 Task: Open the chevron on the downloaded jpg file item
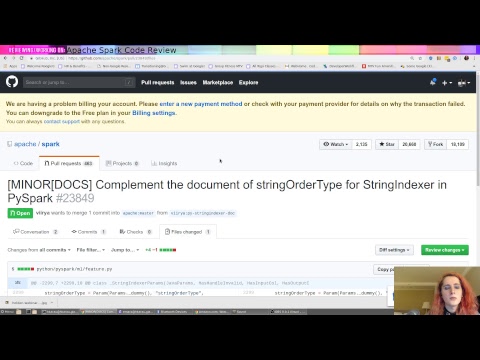[x=52, y=303]
